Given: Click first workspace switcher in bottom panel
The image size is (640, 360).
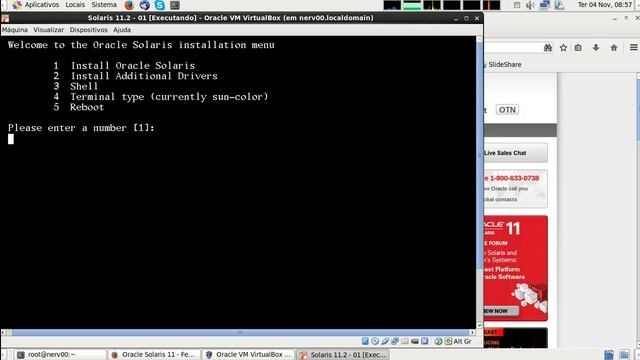Looking at the screenshot, I should pos(609,355).
